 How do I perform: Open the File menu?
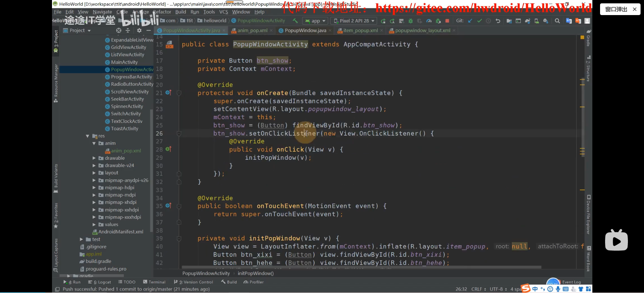58,12
